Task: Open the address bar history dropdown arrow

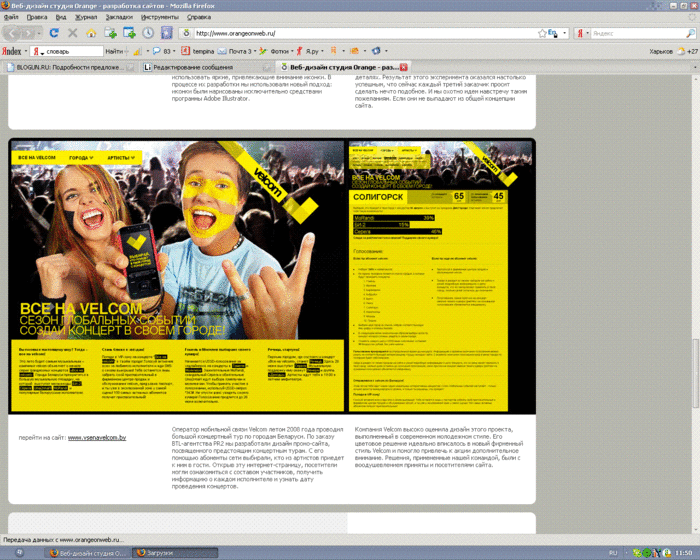Action: click(564, 33)
